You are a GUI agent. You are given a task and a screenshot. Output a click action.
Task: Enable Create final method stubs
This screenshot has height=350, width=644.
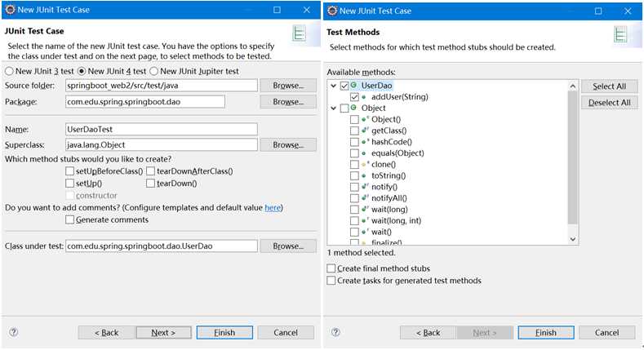point(331,268)
